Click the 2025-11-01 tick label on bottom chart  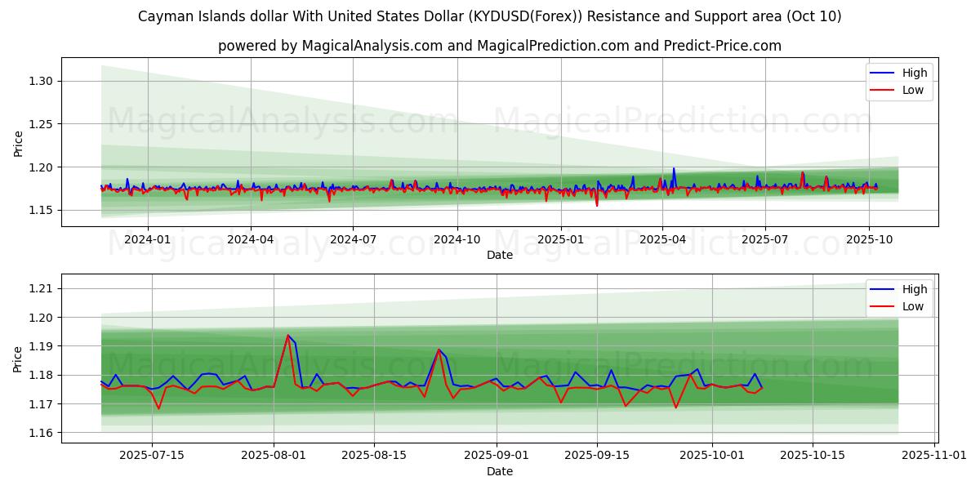pyautogui.click(x=934, y=456)
